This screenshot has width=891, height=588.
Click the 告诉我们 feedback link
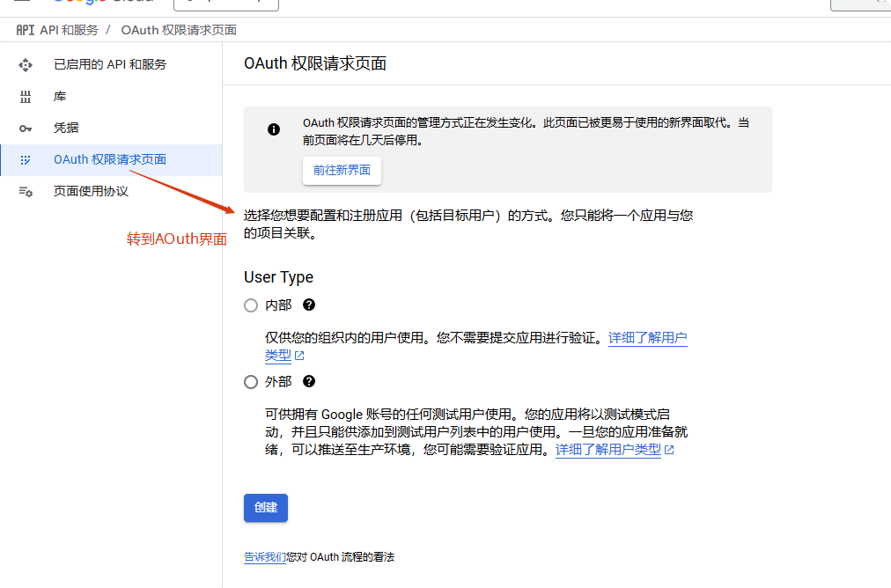pyautogui.click(x=265, y=557)
